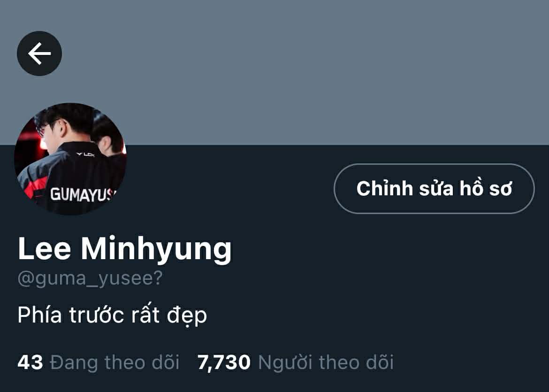Open the 7,730 followers count
Image resolution: width=549 pixels, height=392 pixels.
(x=224, y=362)
